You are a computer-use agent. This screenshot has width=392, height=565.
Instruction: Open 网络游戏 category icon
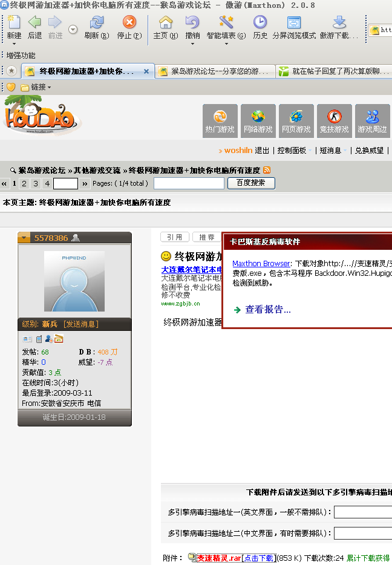point(258,121)
